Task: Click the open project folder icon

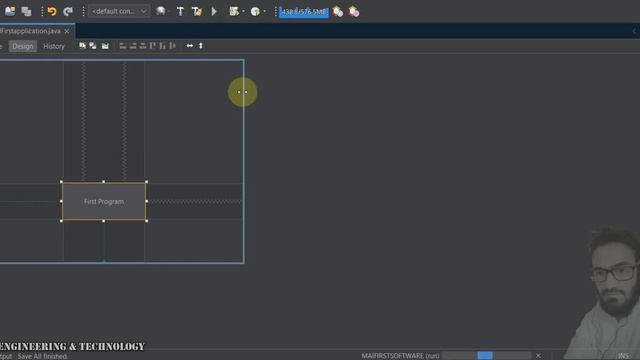Action: [x=10, y=11]
